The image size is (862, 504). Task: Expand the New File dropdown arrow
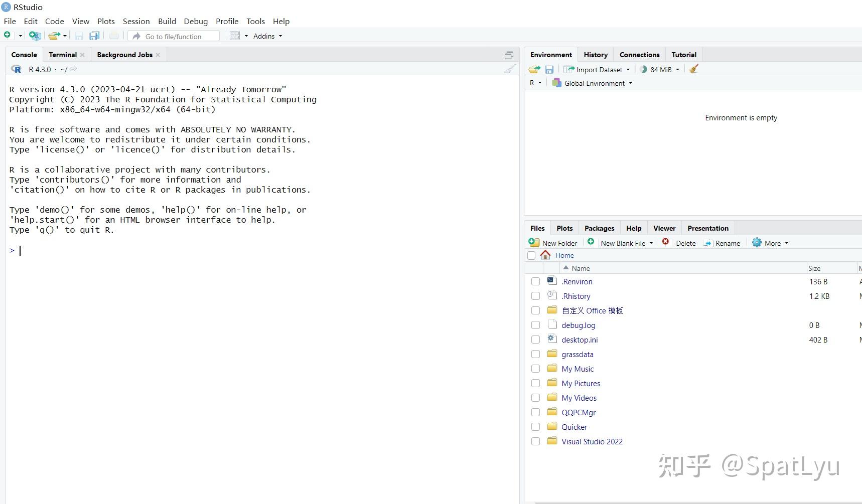pos(20,36)
